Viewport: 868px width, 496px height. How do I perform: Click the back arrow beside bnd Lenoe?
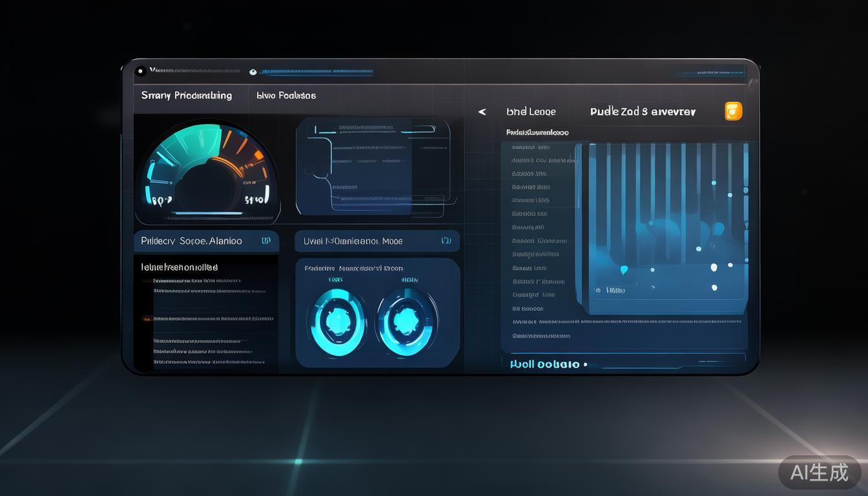482,112
